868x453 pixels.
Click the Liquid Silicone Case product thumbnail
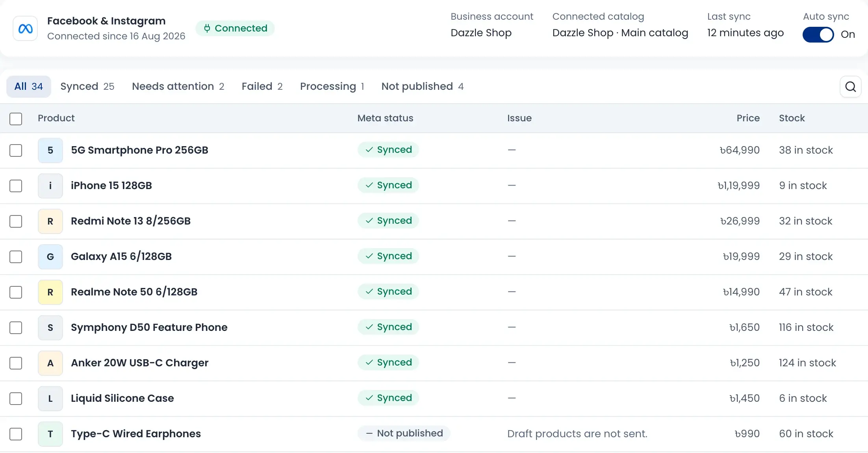[x=50, y=398]
